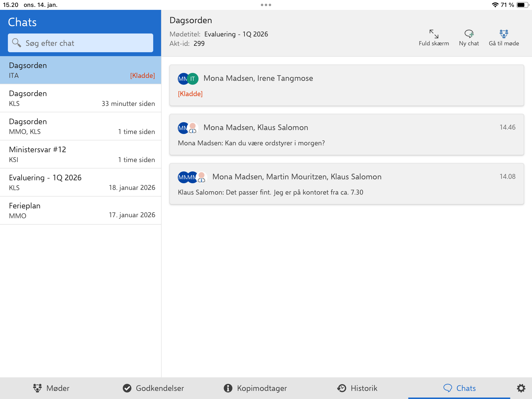Select the Dagsorden chat with MMO, KLS

(x=81, y=126)
